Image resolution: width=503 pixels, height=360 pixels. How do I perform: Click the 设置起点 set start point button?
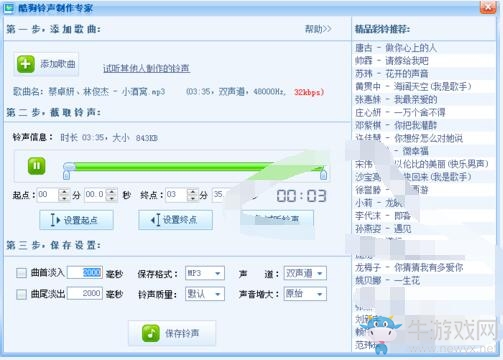click(76, 220)
